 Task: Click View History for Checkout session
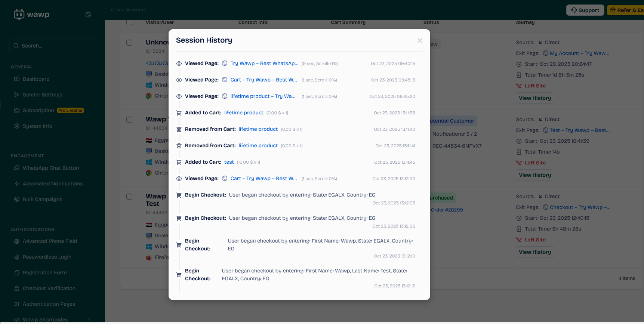(x=535, y=252)
